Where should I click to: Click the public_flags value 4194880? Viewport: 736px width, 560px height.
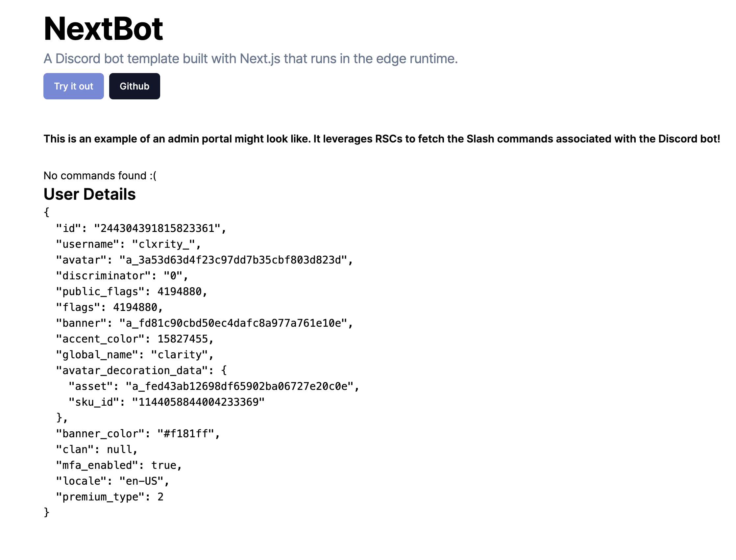[179, 291]
